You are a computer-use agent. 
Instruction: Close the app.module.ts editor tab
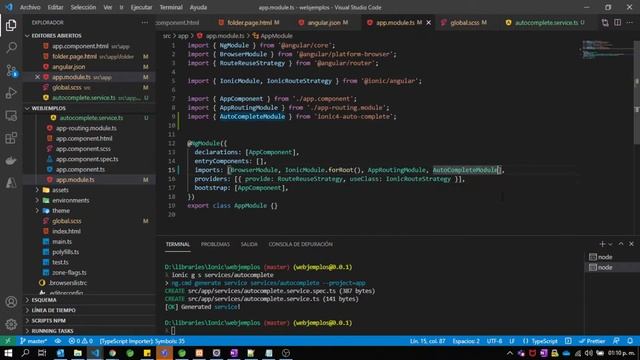click(429, 23)
